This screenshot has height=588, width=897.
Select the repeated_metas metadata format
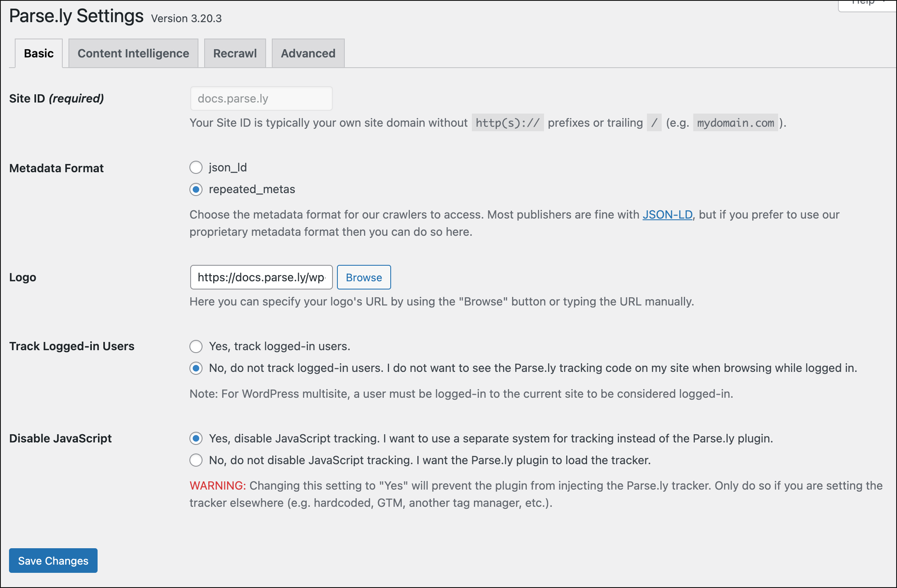pos(196,189)
